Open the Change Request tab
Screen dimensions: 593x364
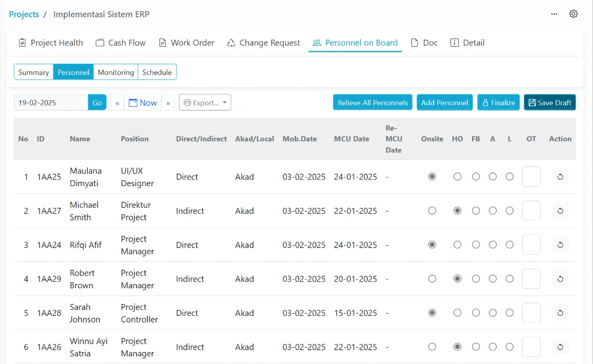click(263, 43)
